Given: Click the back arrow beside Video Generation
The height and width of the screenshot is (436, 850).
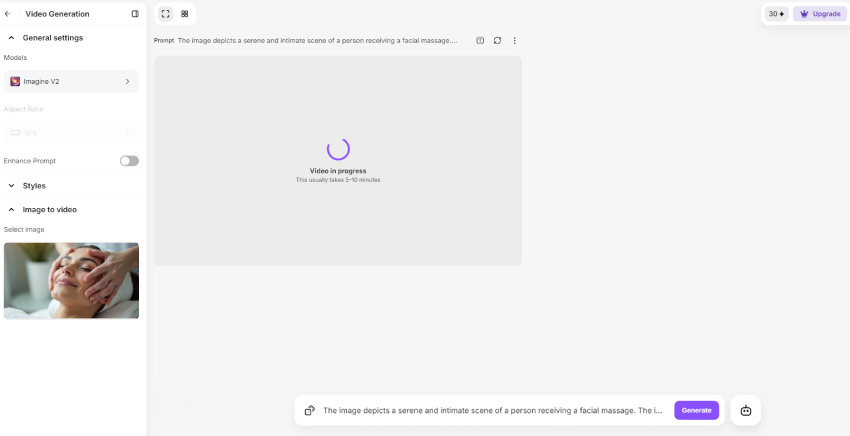Looking at the screenshot, I should [8, 14].
